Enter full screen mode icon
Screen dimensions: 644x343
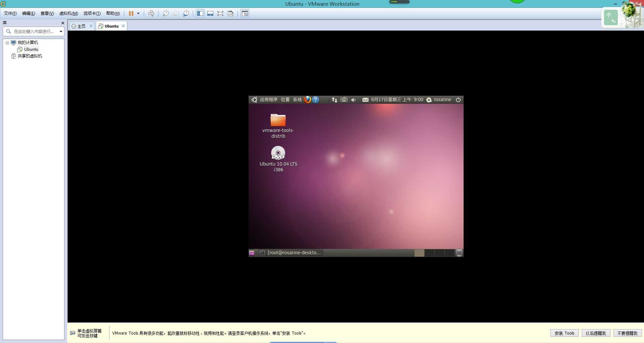(220, 13)
